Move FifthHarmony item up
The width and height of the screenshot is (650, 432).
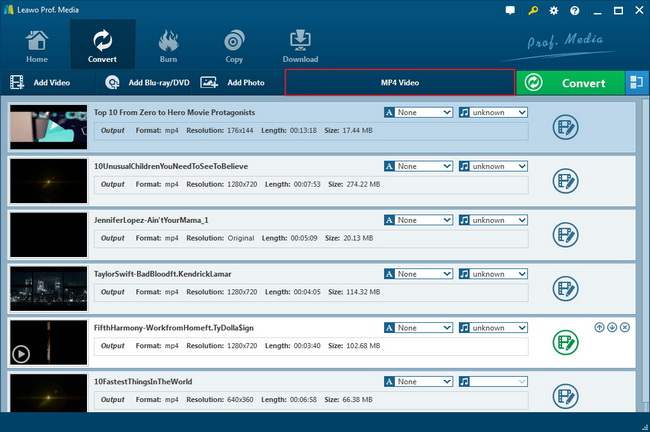pos(599,328)
